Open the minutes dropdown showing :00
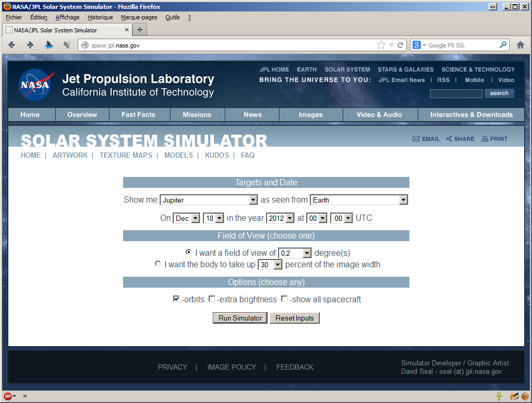The height and width of the screenshot is (403, 532). (342, 218)
